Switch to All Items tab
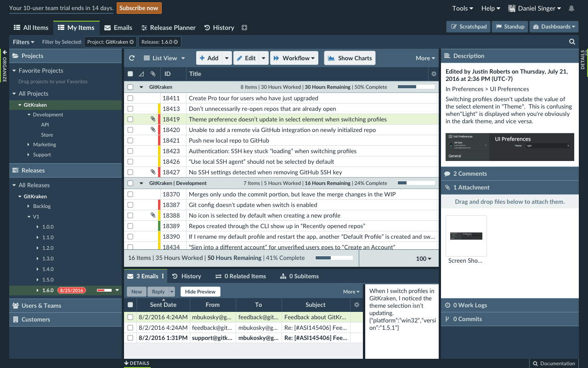Screen dimensions: 588x368 click(x=31, y=28)
